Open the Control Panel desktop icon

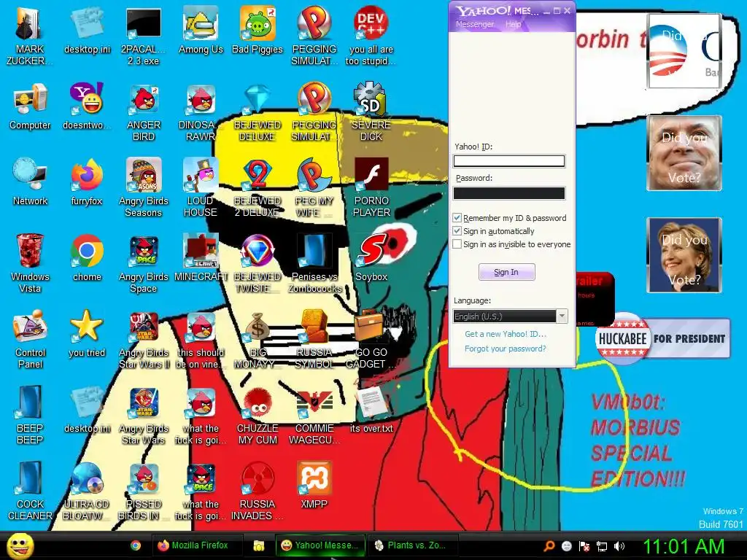point(29,339)
